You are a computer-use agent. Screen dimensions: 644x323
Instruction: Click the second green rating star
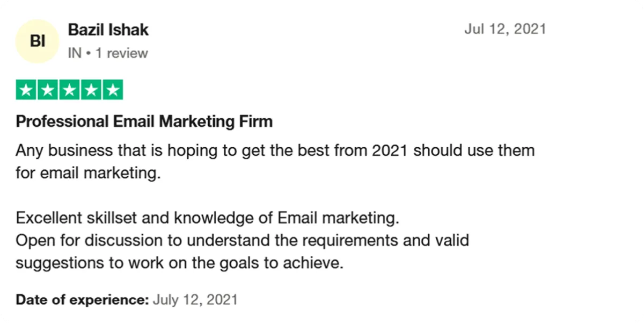48,90
